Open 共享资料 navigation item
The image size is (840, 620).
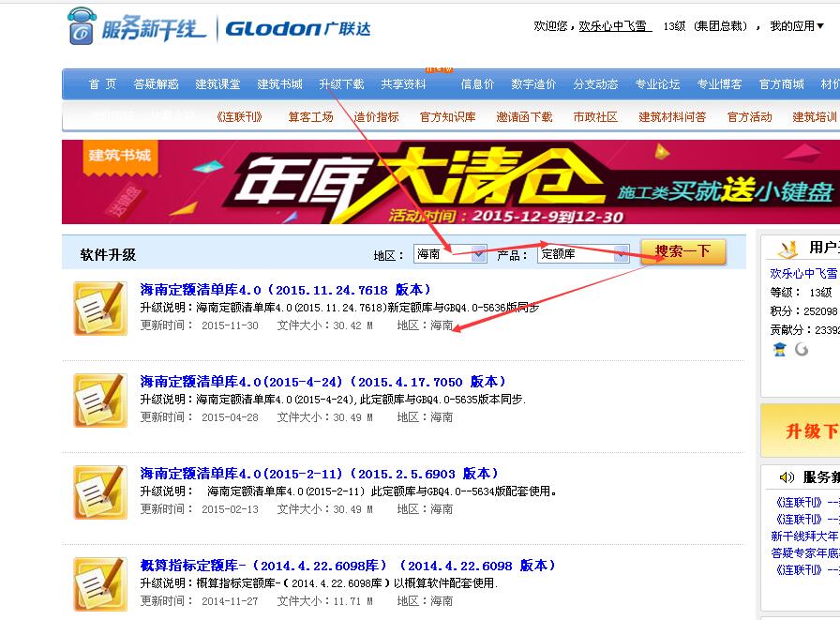403,84
